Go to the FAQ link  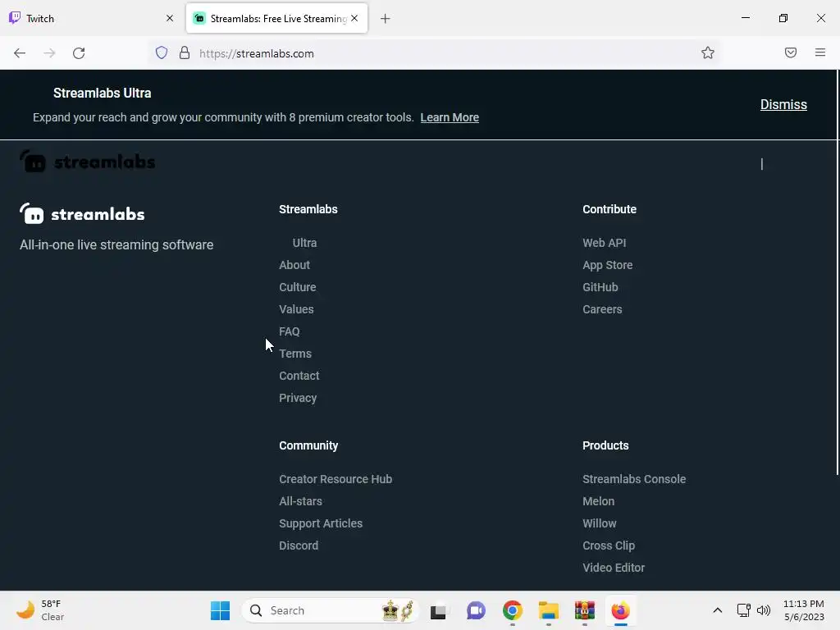pos(290,331)
